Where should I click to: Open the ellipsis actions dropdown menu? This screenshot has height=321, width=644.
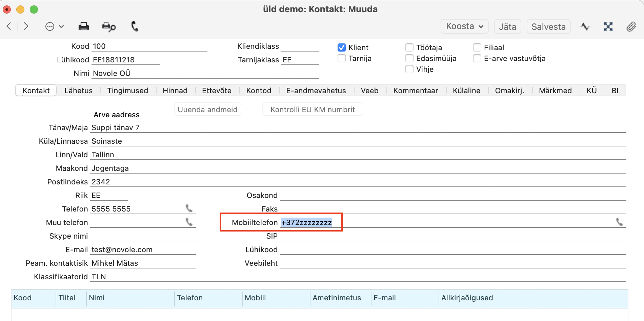[x=54, y=26]
